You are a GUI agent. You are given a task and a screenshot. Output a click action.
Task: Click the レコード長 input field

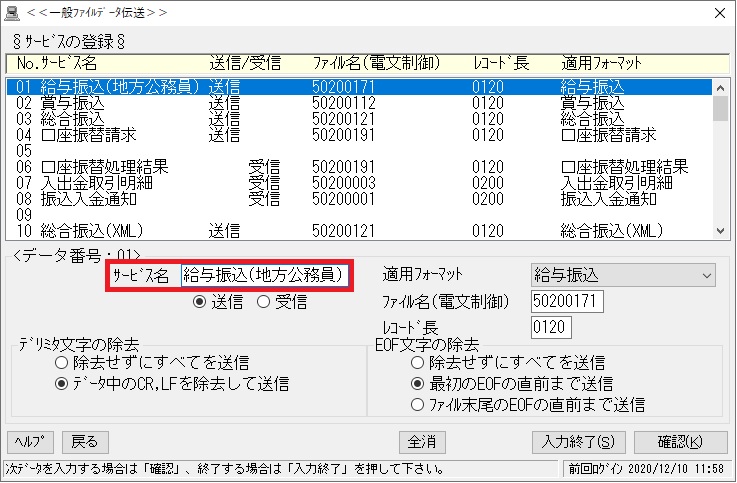point(551,327)
